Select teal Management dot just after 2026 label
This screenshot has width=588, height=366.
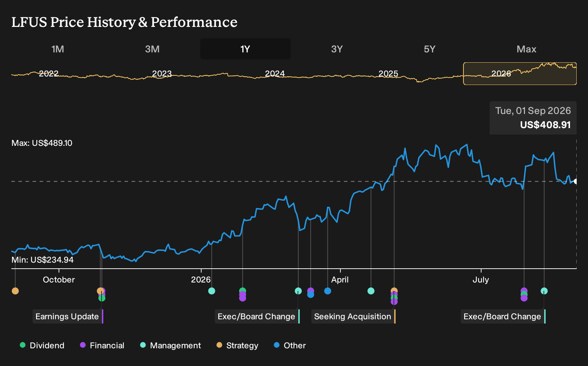[x=212, y=291]
